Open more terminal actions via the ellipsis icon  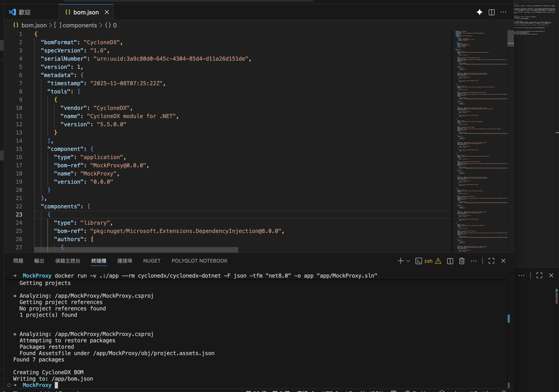pos(473,261)
